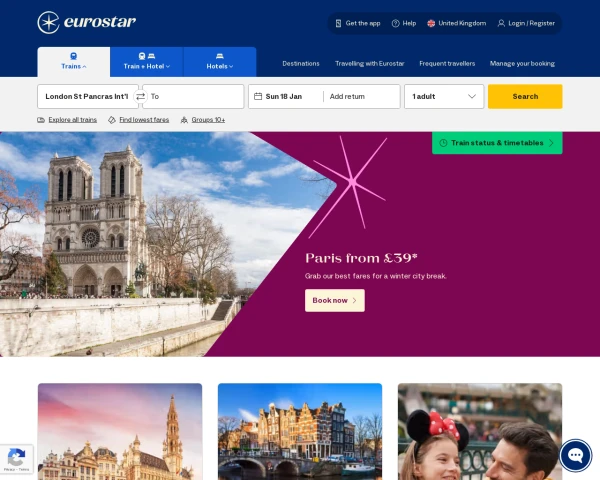Screen dimensions: 600x480
Task: Click the Groups 10+ people icon
Action: (184, 120)
